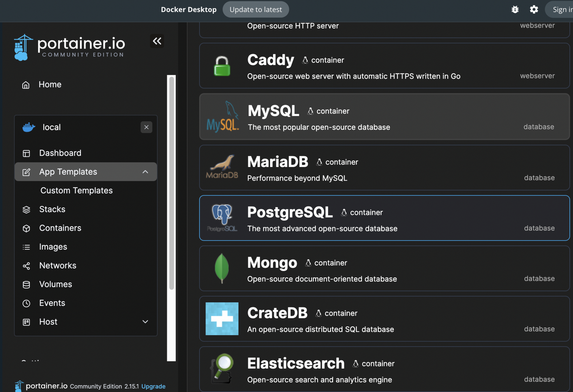Viewport: 573px width, 392px height.
Task: Collapse the sidebar with double-chevron icon
Action: pos(157,41)
